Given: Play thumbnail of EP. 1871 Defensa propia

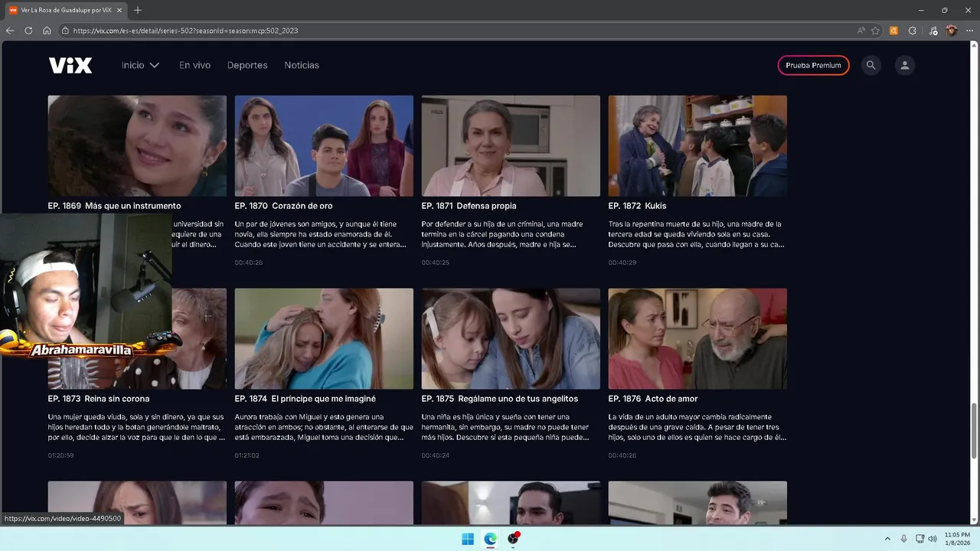Looking at the screenshot, I should (511, 145).
